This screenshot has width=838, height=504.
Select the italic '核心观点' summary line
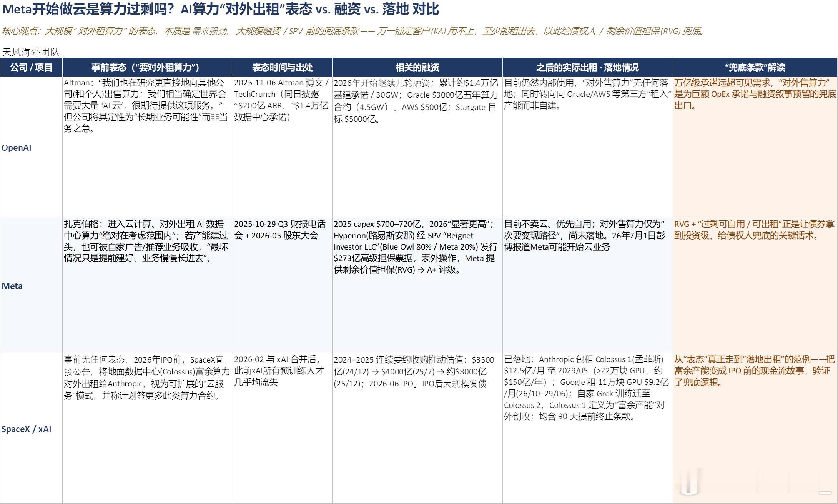tap(354, 31)
